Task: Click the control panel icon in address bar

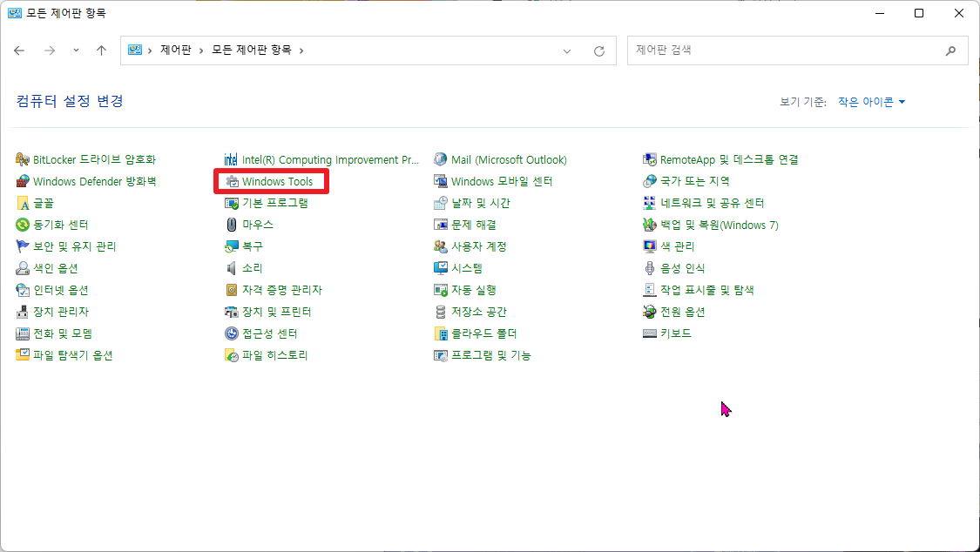Action: point(135,50)
